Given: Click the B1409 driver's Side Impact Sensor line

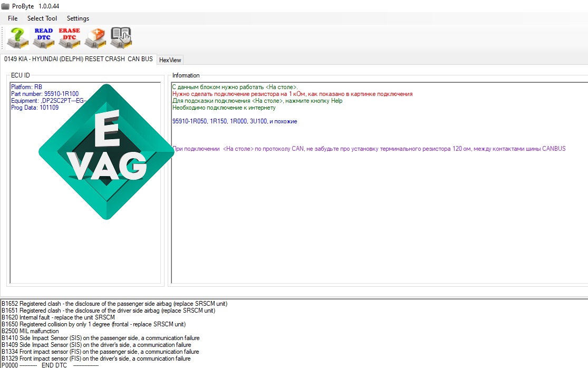Looking at the screenshot, I should [97, 345].
